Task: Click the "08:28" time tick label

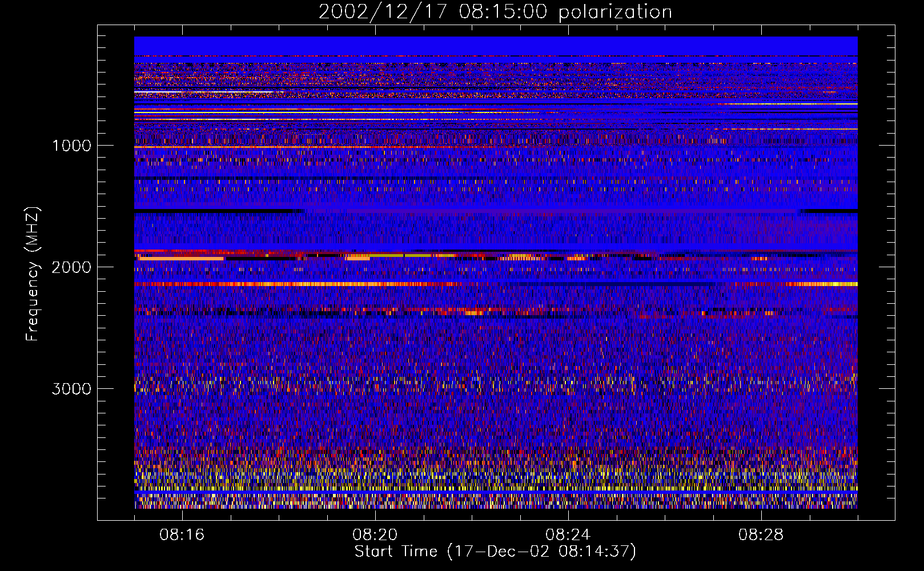Action: (761, 535)
